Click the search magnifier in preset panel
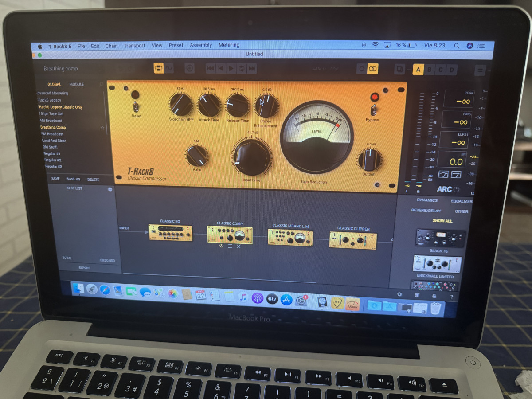Image resolution: width=532 pixels, height=399 pixels. 101,84
